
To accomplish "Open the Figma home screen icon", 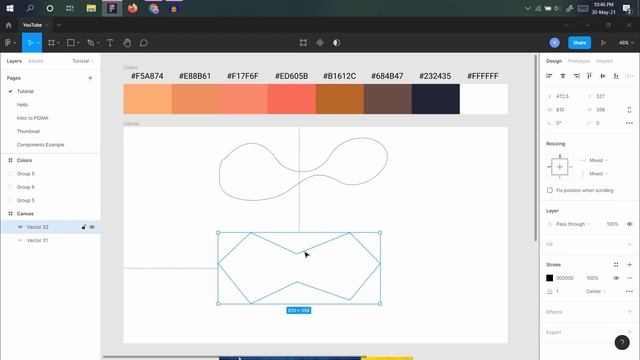I will (9, 25).
